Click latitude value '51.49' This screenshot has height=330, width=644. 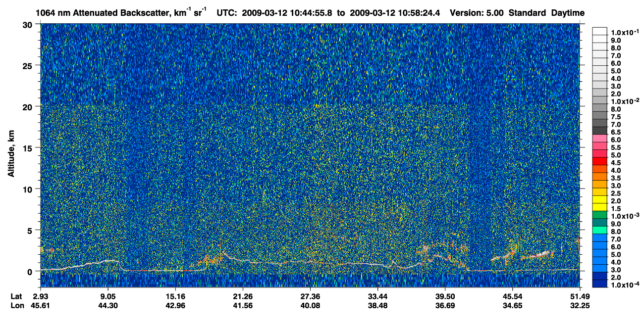click(x=579, y=296)
